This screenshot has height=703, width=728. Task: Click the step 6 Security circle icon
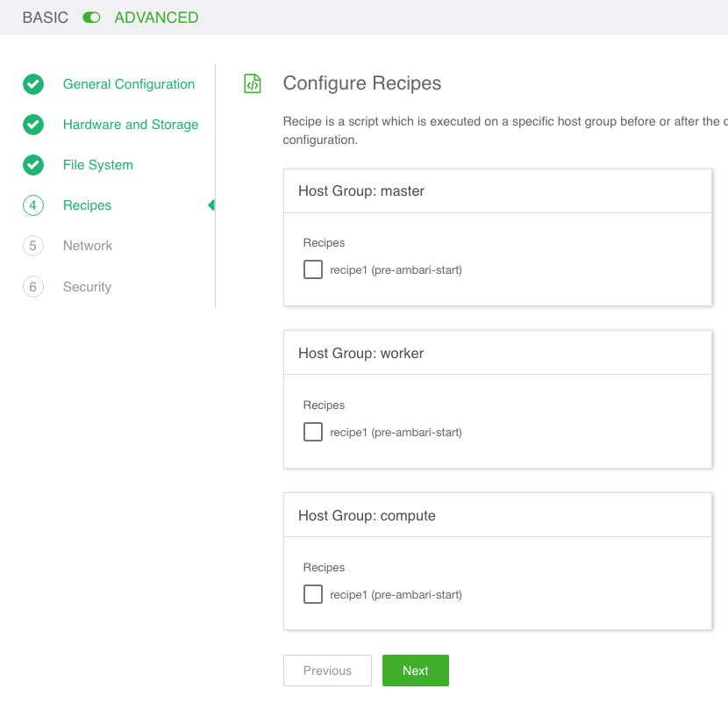(33, 287)
